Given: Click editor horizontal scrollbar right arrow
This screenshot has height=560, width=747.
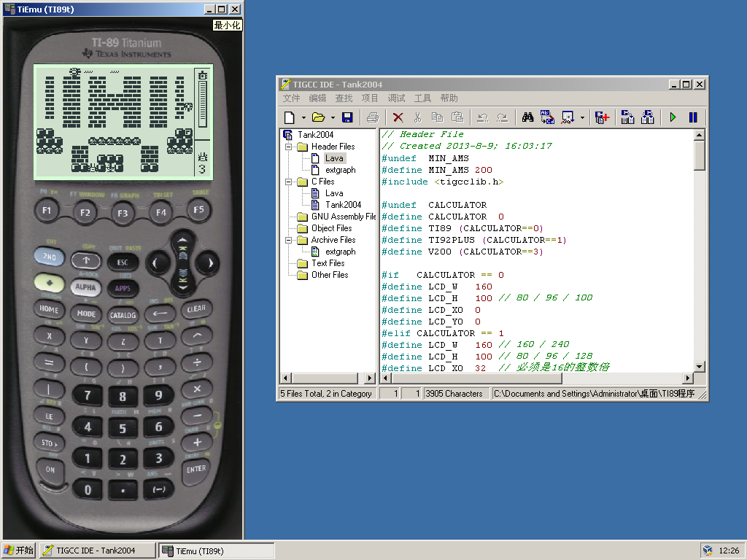Looking at the screenshot, I should (x=687, y=378).
